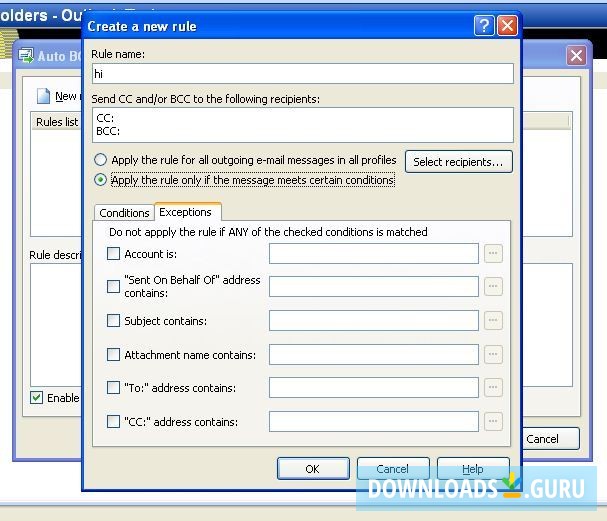Open browse button for CC: address field
The height and width of the screenshot is (521, 607).
click(493, 421)
